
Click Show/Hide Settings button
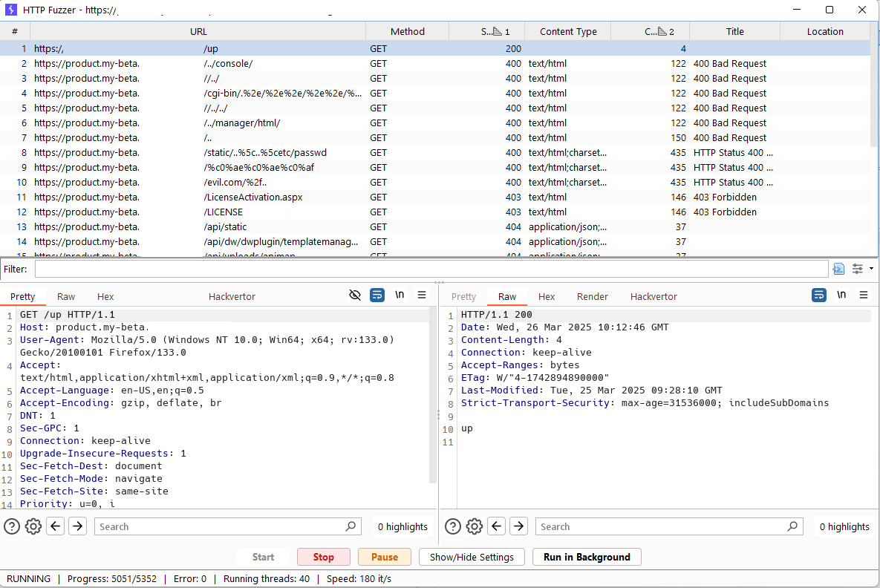472,557
